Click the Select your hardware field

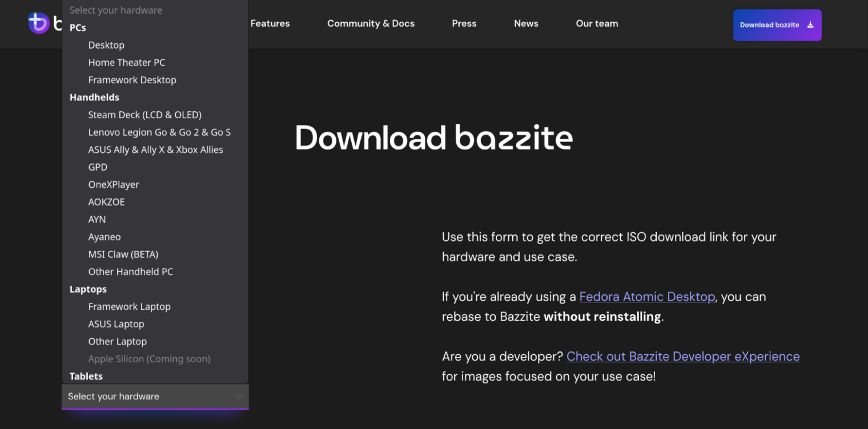[x=143, y=396]
